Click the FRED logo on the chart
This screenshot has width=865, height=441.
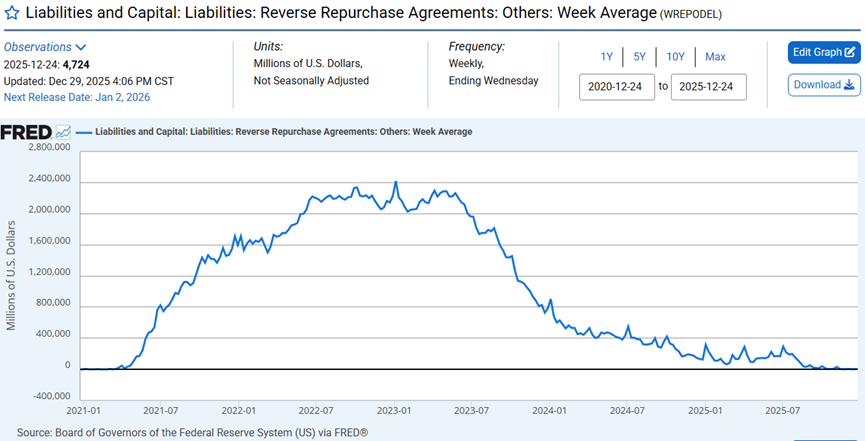26,132
